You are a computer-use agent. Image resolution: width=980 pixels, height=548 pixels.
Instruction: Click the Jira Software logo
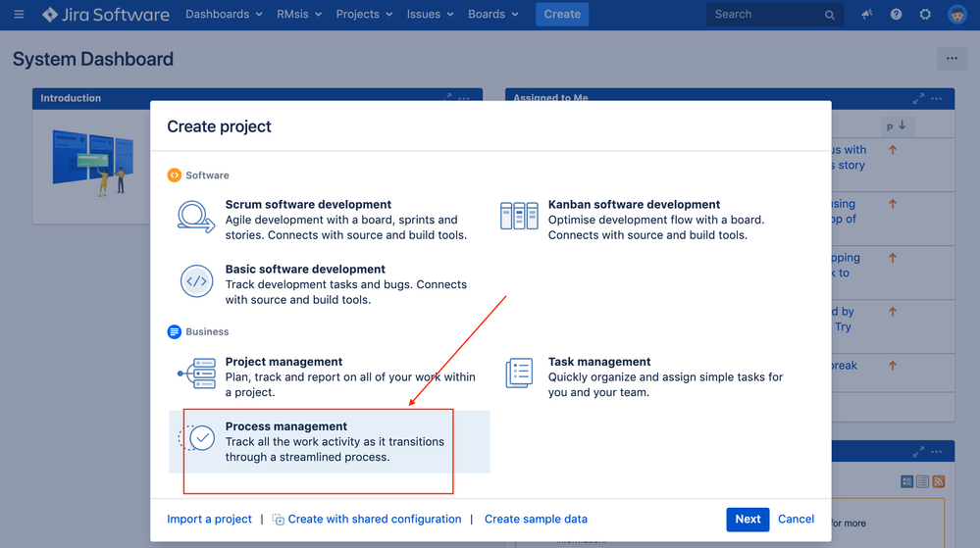click(106, 15)
